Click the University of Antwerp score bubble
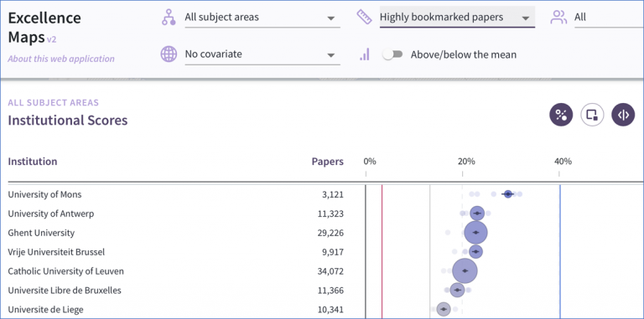Viewport: 644px width, 319px height. click(x=477, y=214)
